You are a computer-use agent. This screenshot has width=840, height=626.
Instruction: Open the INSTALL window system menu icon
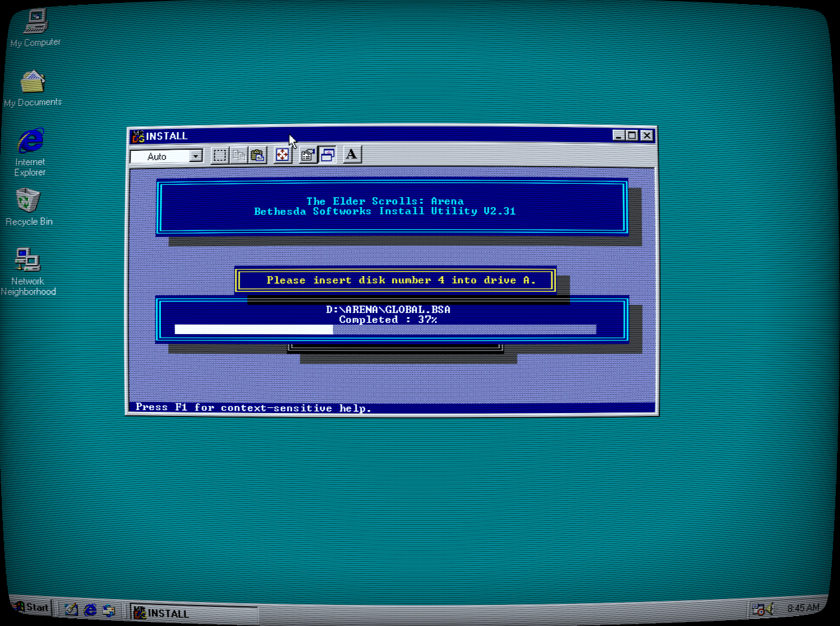click(138, 136)
